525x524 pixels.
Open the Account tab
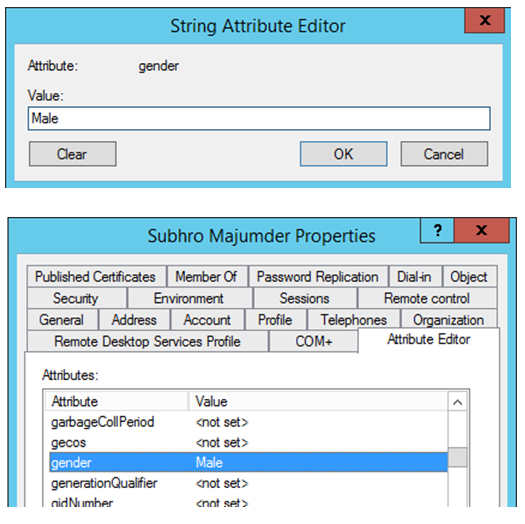pos(207,320)
